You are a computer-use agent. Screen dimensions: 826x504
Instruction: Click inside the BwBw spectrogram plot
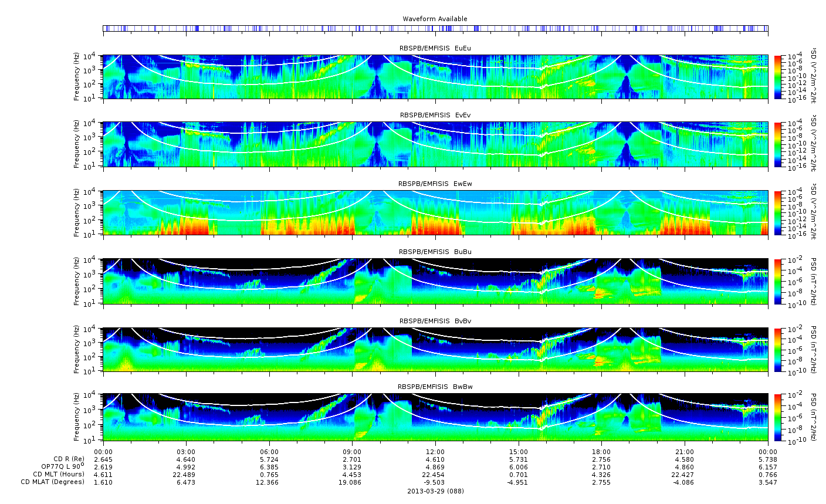point(435,417)
